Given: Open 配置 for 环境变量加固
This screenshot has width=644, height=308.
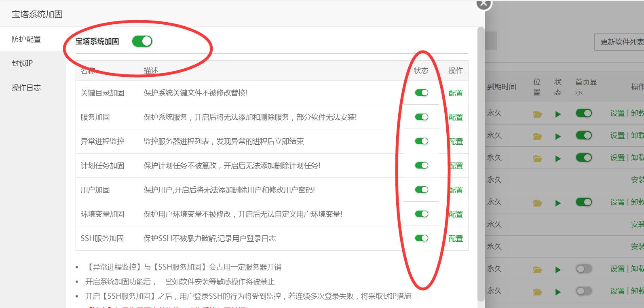Looking at the screenshot, I should (456, 214).
